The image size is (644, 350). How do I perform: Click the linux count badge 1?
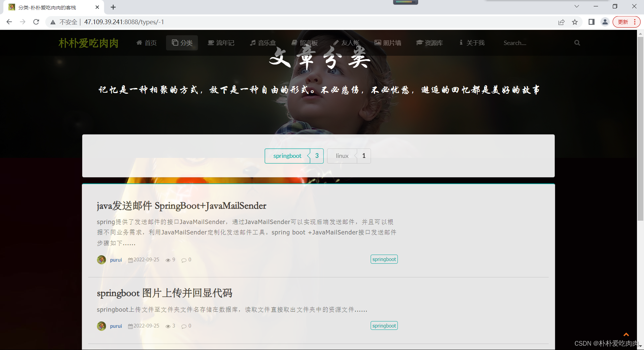(364, 156)
